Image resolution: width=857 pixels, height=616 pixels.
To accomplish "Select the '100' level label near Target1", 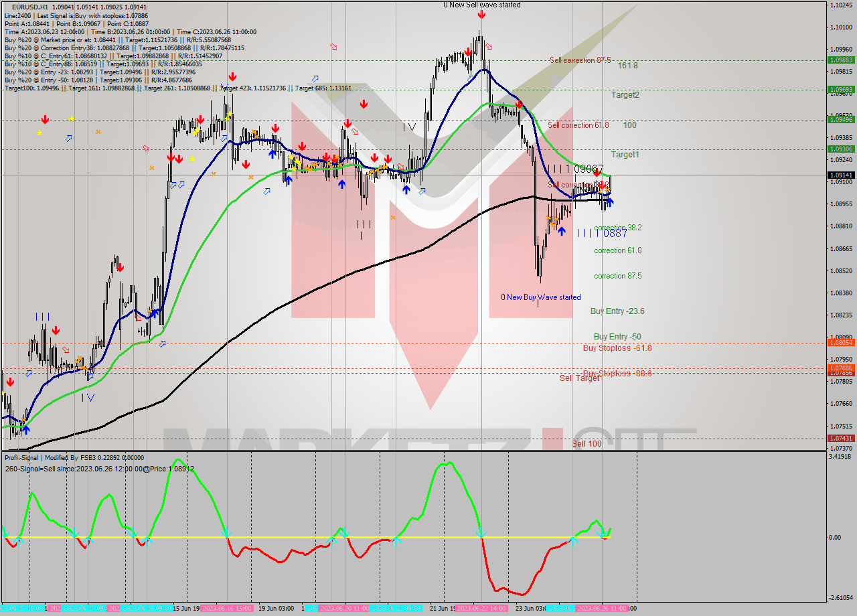I will click(x=629, y=125).
